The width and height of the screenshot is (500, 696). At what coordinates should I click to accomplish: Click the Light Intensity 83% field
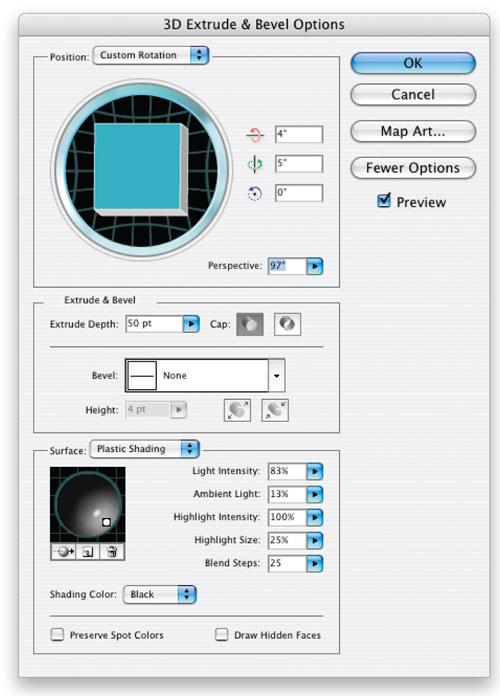287,471
